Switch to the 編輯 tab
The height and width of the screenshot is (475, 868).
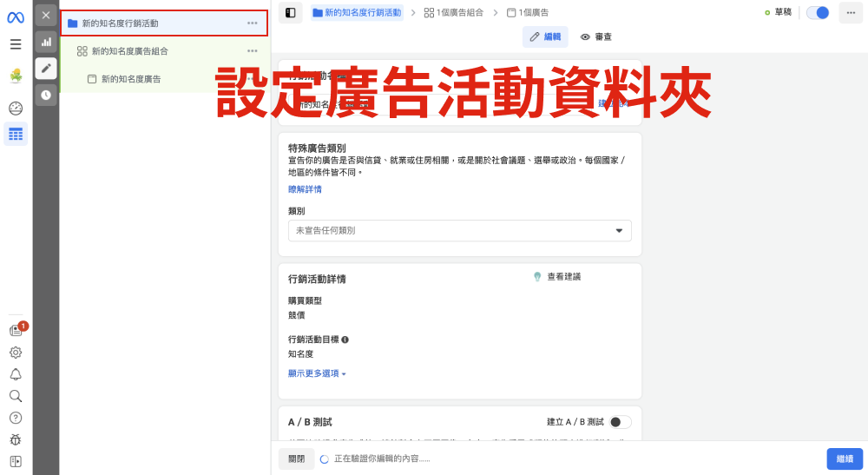(x=545, y=36)
